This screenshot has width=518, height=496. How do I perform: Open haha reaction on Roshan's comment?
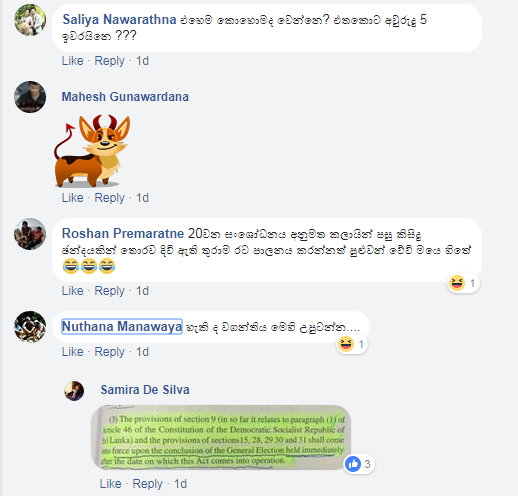pos(463,283)
